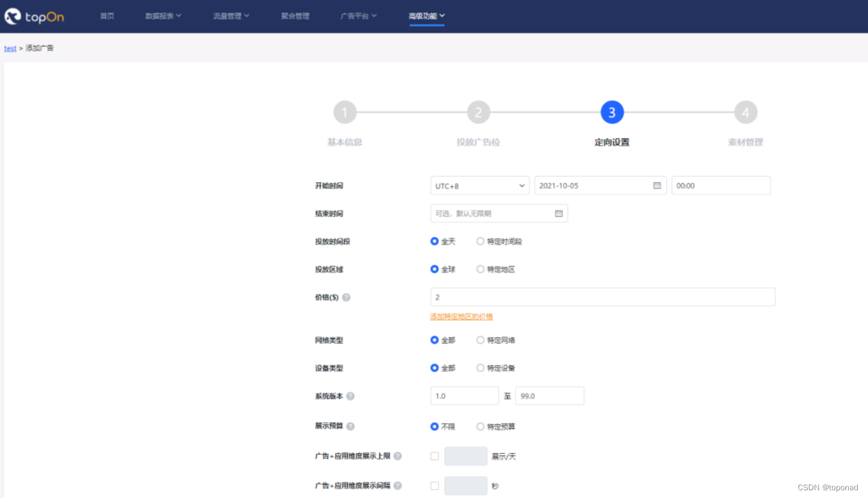Click the 定向设置 step label
This screenshot has height=498, width=868.
point(612,143)
